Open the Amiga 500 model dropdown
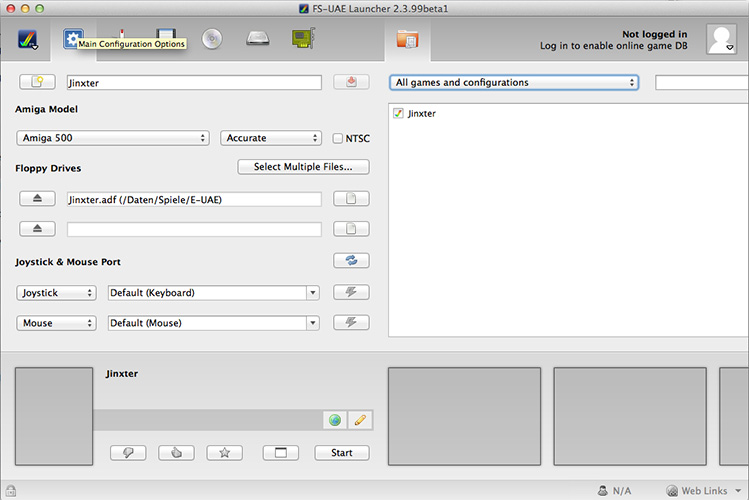The height and width of the screenshot is (500, 749). pyautogui.click(x=112, y=138)
